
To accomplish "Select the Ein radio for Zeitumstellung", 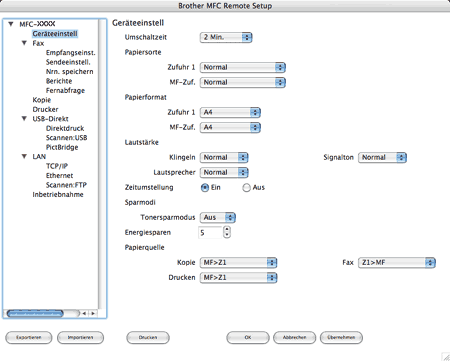I will pos(205,188).
